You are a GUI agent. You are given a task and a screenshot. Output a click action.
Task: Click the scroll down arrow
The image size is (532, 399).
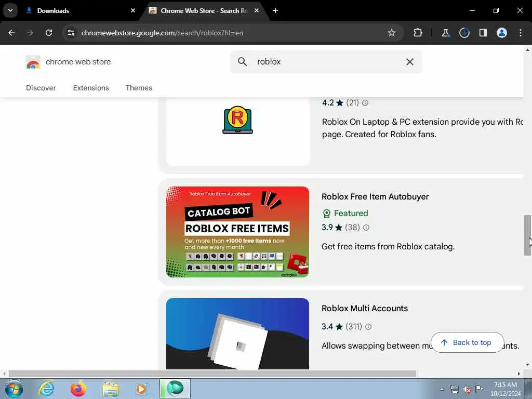(527, 365)
